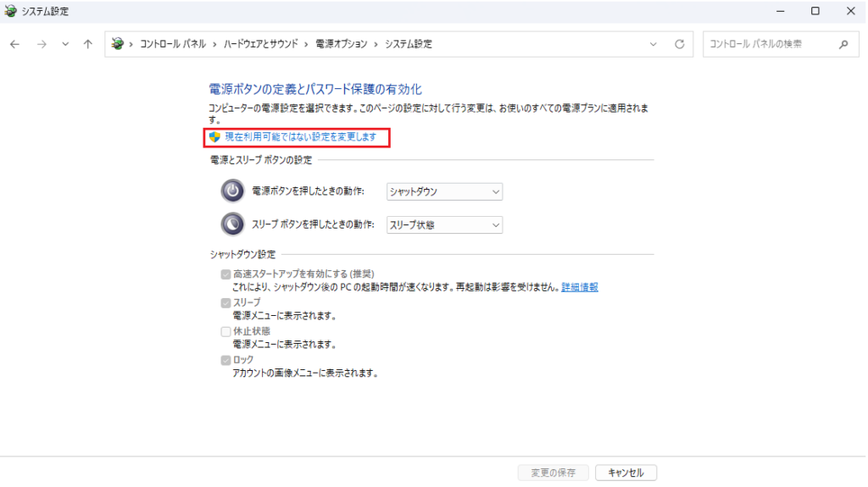Toggle 休止状態 checkbox
Viewport: 868px width, 487px height.
pos(225,331)
